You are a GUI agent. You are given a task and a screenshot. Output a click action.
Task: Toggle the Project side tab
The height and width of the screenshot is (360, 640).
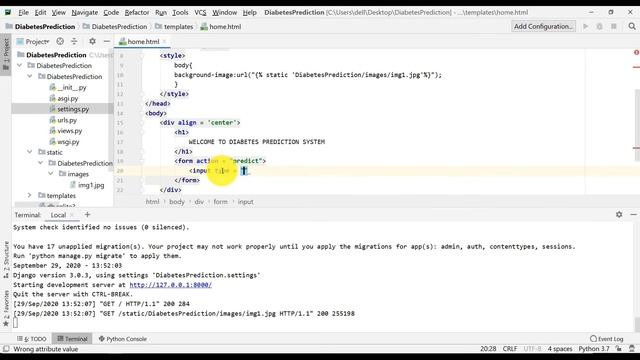pyautogui.click(x=6, y=55)
